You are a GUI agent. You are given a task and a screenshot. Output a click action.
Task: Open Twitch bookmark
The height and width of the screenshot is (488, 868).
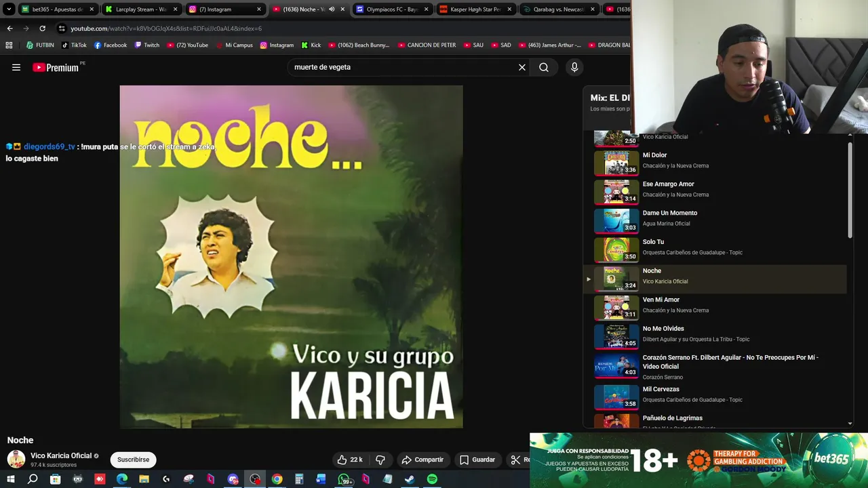click(146, 45)
